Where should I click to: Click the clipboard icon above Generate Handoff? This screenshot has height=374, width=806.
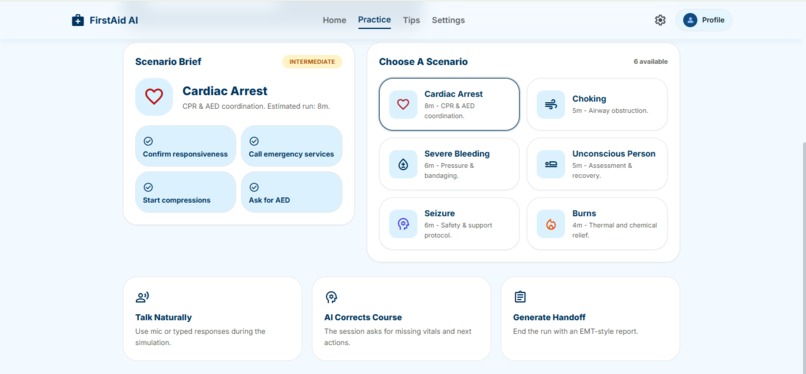[520, 297]
